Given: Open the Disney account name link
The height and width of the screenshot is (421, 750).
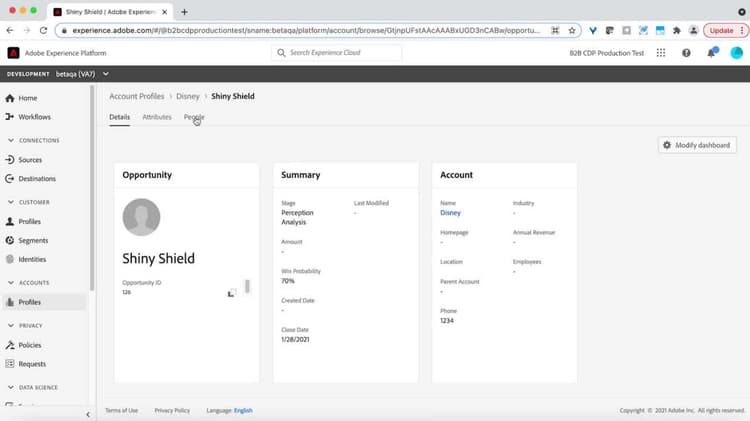Looking at the screenshot, I should [x=451, y=213].
